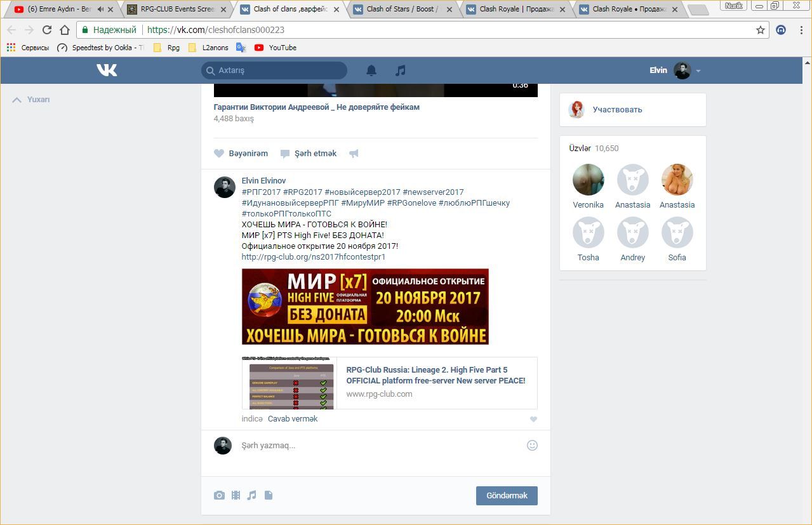812x525 pixels.
Task: Open the МИР x7 banner image
Action: point(365,307)
